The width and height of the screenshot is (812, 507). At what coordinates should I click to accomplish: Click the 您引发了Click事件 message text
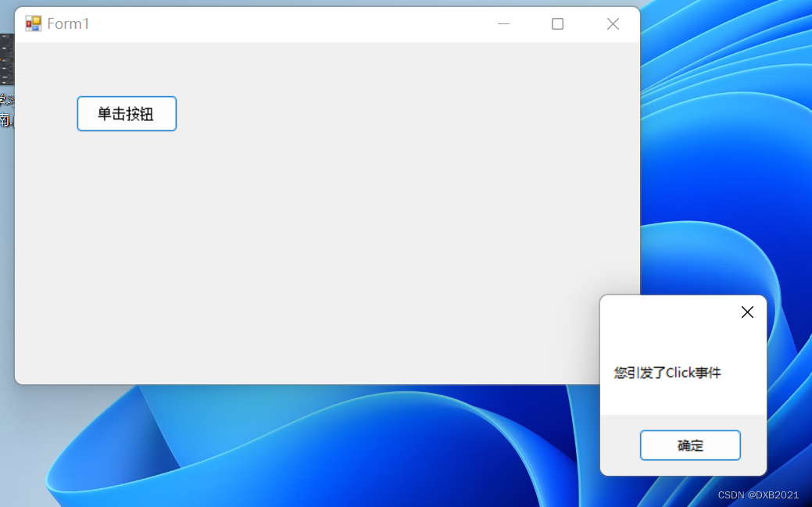(667, 373)
